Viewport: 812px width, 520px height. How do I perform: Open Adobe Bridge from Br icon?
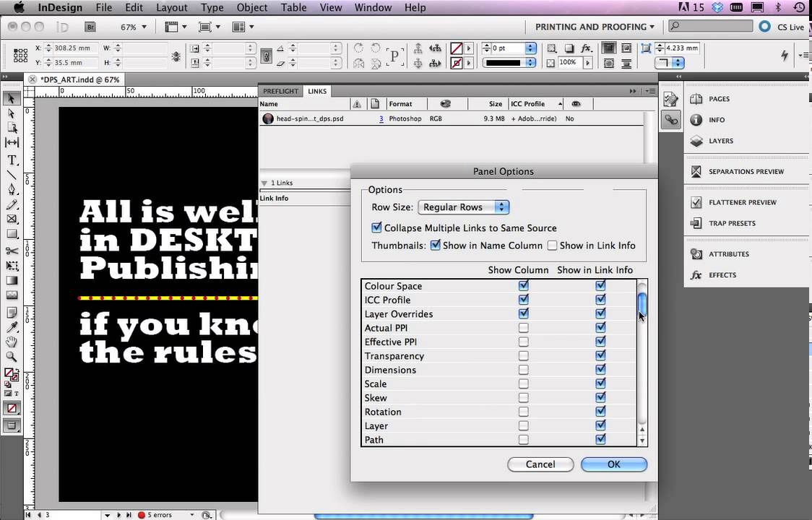coord(90,27)
